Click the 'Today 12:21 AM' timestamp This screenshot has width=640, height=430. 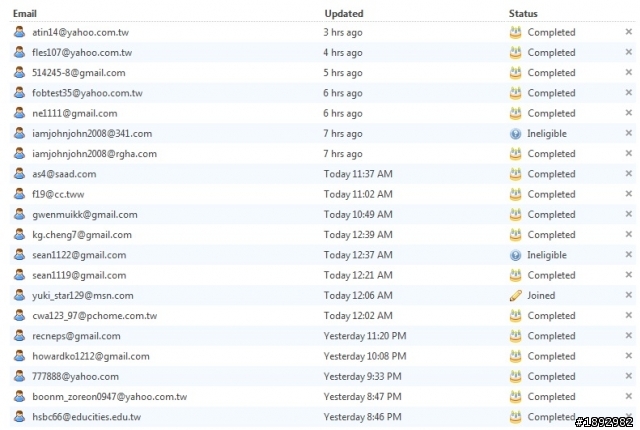(x=358, y=275)
